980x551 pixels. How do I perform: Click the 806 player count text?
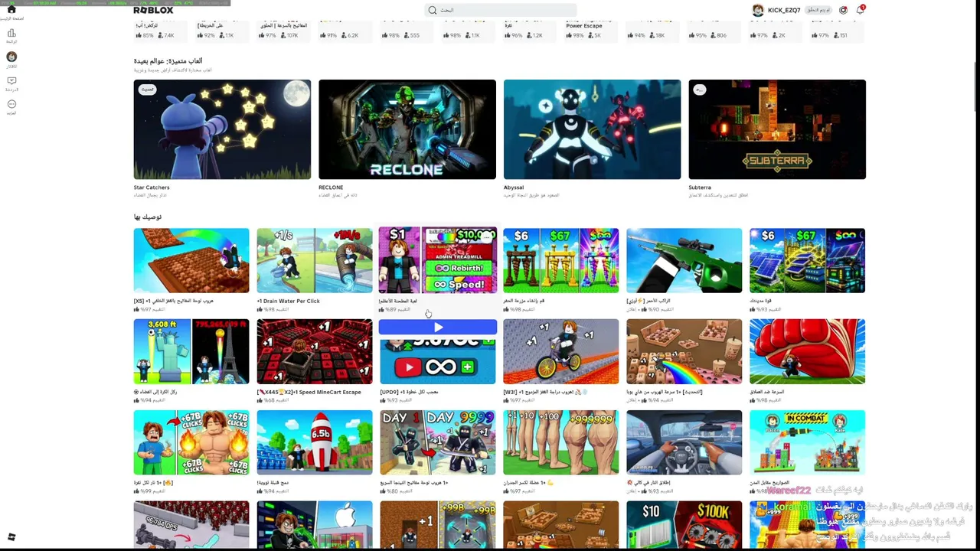tap(720, 35)
